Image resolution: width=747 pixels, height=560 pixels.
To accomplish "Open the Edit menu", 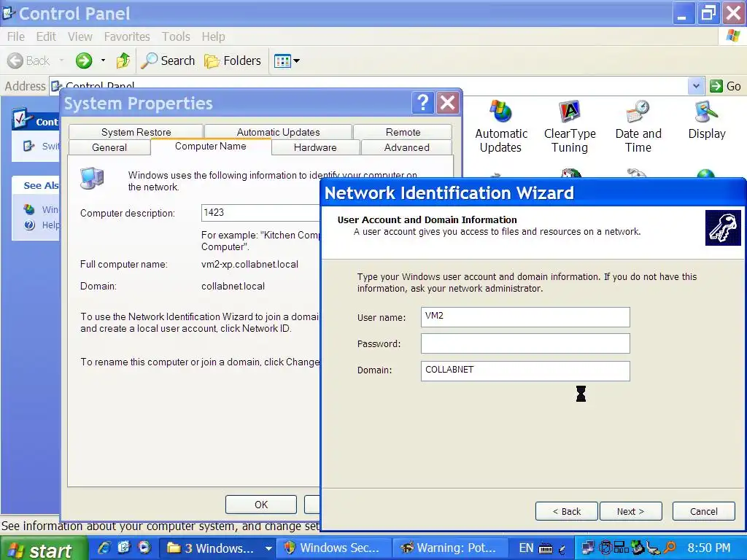I will [46, 36].
